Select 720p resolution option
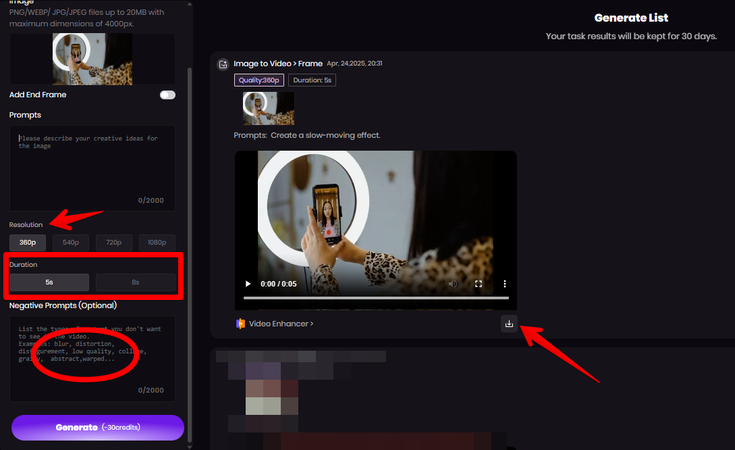 (x=114, y=242)
